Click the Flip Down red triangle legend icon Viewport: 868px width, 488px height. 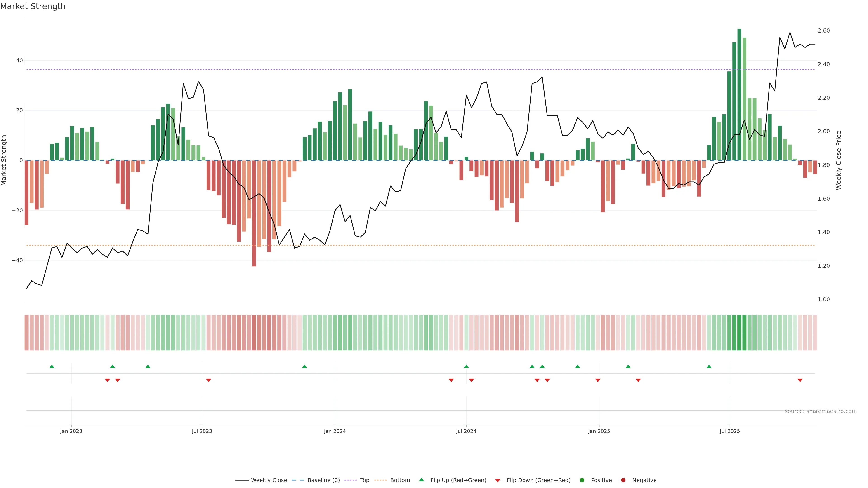(498, 481)
